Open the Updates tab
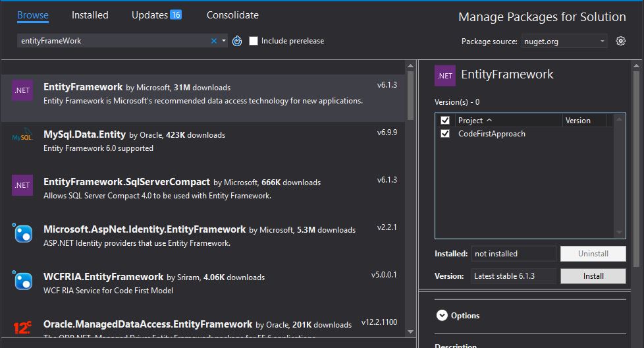Image resolution: width=644 pixels, height=348 pixels. pos(156,14)
